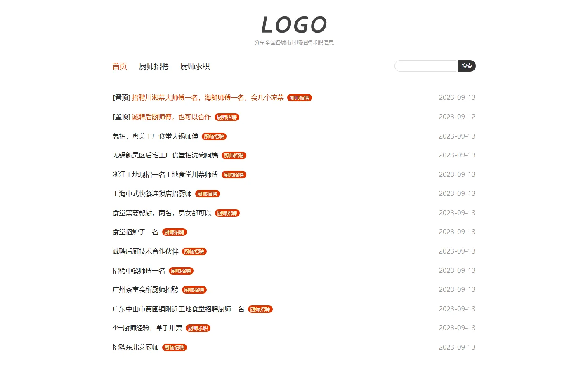Click the 搜索 search button
Image resolution: width=588 pixels, height=371 pixels.
point(467,66)
